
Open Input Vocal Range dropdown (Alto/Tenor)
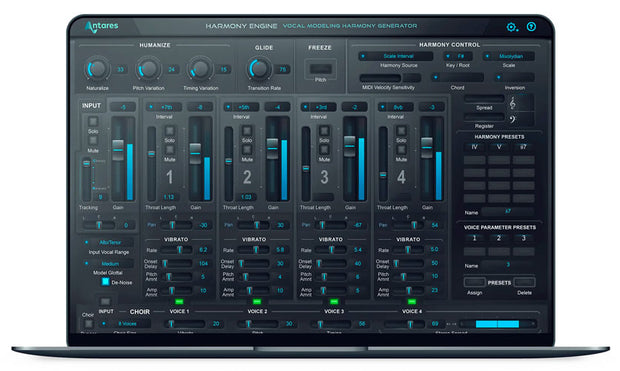pos(108,242)
